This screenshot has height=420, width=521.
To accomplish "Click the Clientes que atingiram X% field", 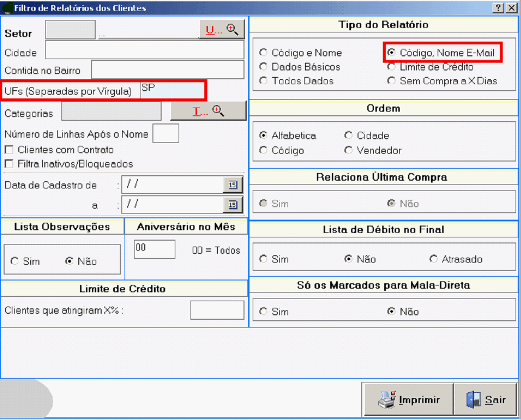I will (217, 310).
